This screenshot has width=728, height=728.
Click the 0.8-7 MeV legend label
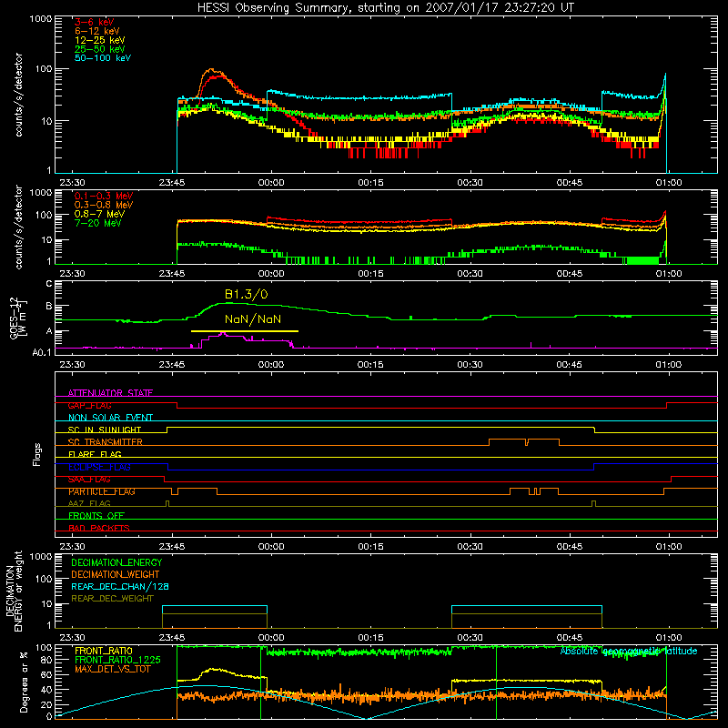pyautogui.click(x=99, y=214)
